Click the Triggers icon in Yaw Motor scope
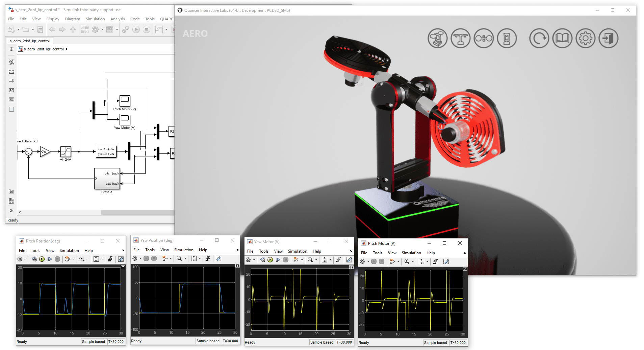Viewport: 644px width, 350px height. [x=338, y=260]
